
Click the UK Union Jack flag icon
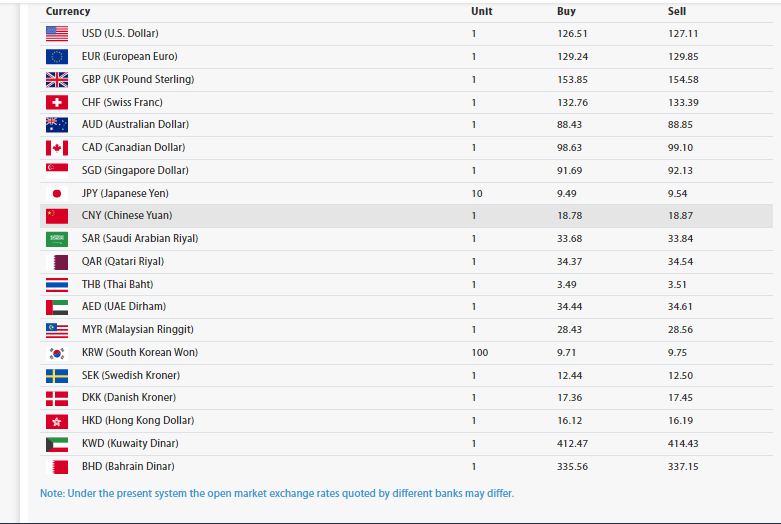click(56, 80)
